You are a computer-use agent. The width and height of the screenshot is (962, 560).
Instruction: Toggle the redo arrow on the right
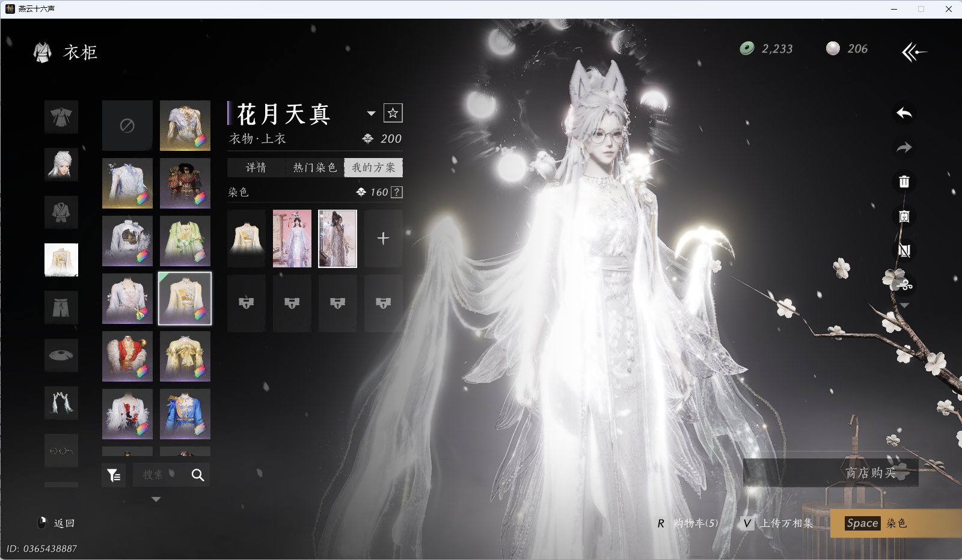(x=904, y=147)
